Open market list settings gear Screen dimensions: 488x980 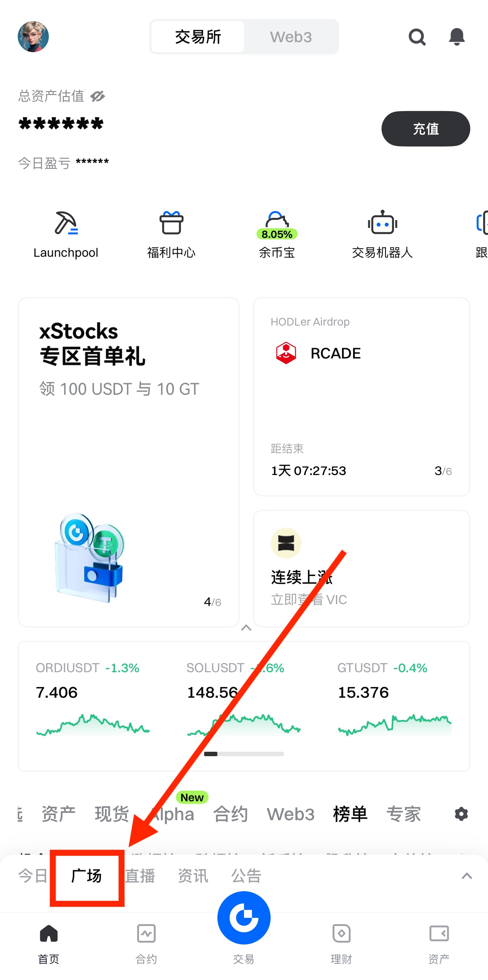pos(461,814)
